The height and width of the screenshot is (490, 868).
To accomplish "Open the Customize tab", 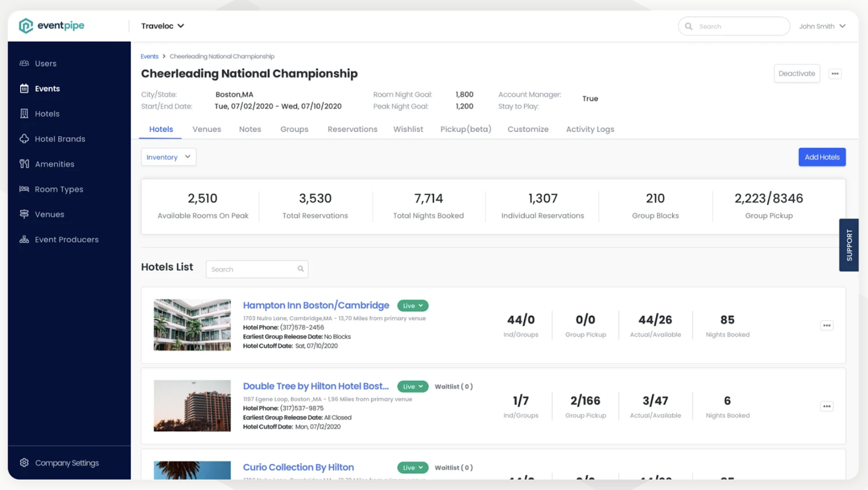I will (x=528, y=129).
